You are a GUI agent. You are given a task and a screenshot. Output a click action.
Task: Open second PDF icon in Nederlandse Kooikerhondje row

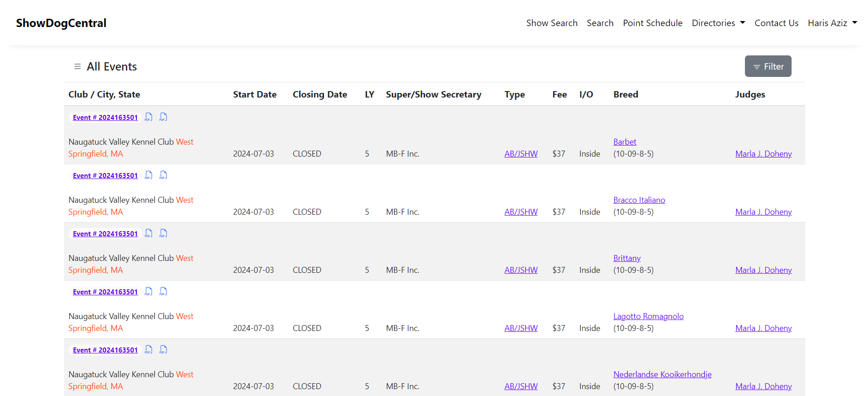point(163,350)
